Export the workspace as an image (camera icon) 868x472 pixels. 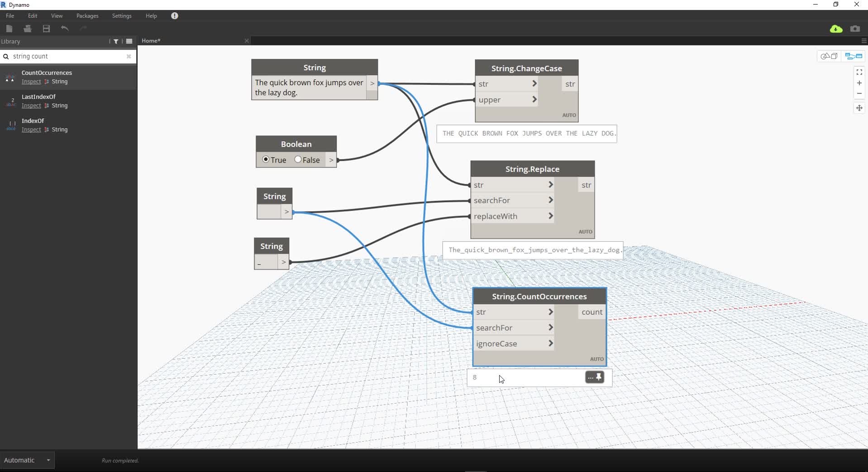click(855, 29)
